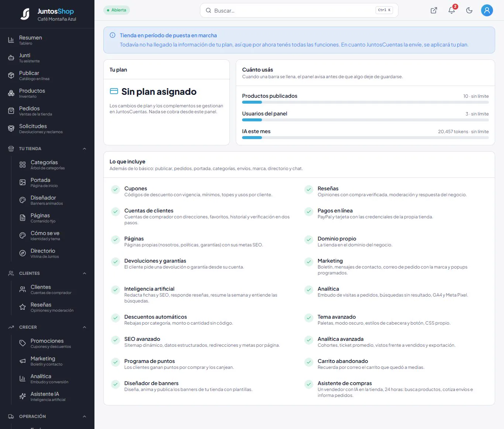Click the Productos publicados usage bar
This screenshot has width=504, height=429.
click(365, 102)
